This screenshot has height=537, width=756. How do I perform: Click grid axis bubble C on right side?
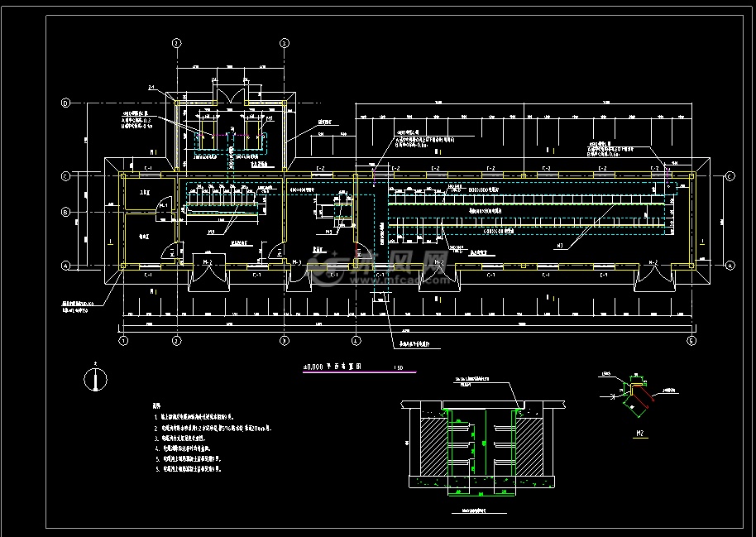[729, 176]
